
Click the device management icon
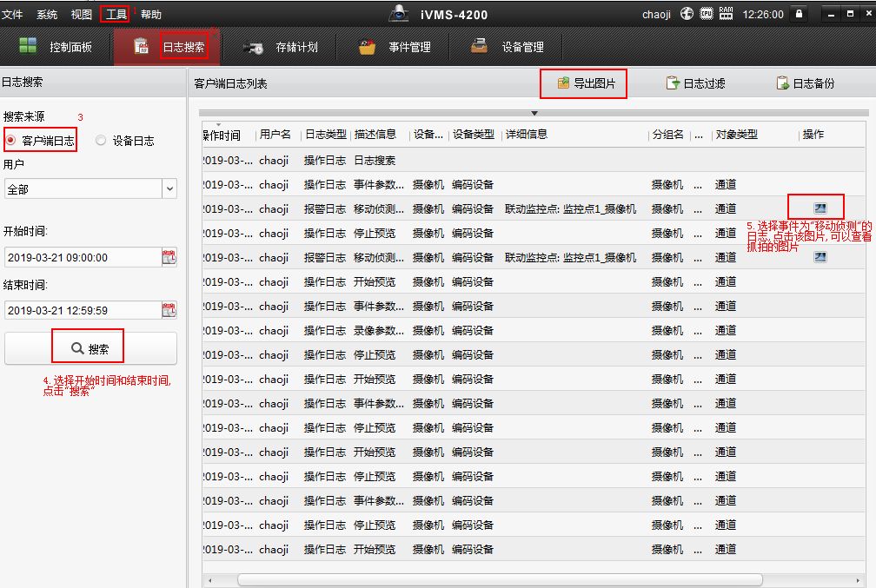tap(479, 46)
